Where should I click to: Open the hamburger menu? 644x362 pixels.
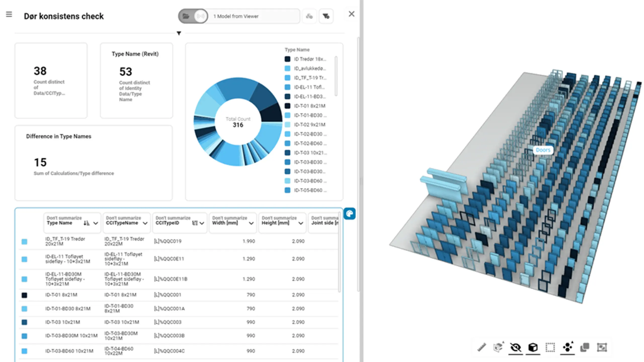click(x=9, y=14)
